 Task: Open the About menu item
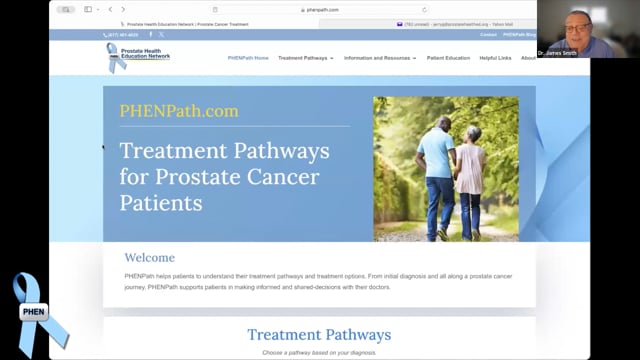(528, 58)
